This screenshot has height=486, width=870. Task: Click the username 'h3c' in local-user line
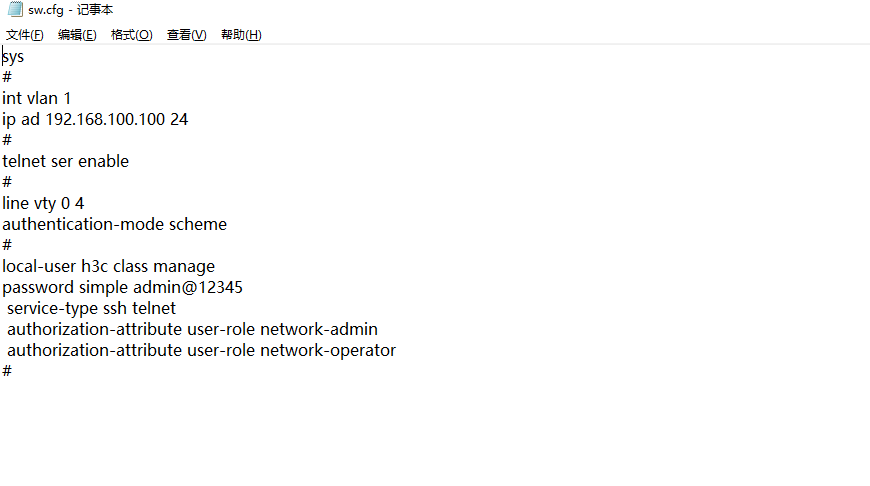click(x=95, y=266)
